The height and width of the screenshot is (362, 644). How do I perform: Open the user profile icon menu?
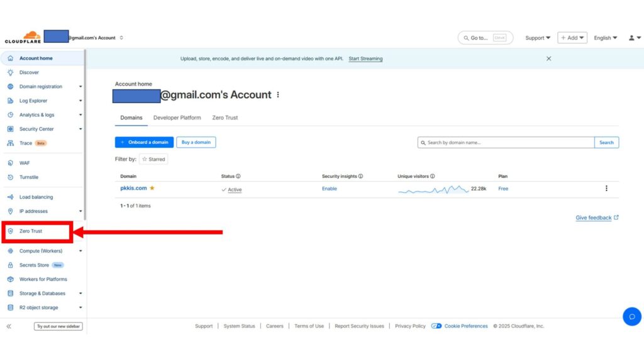634,38
